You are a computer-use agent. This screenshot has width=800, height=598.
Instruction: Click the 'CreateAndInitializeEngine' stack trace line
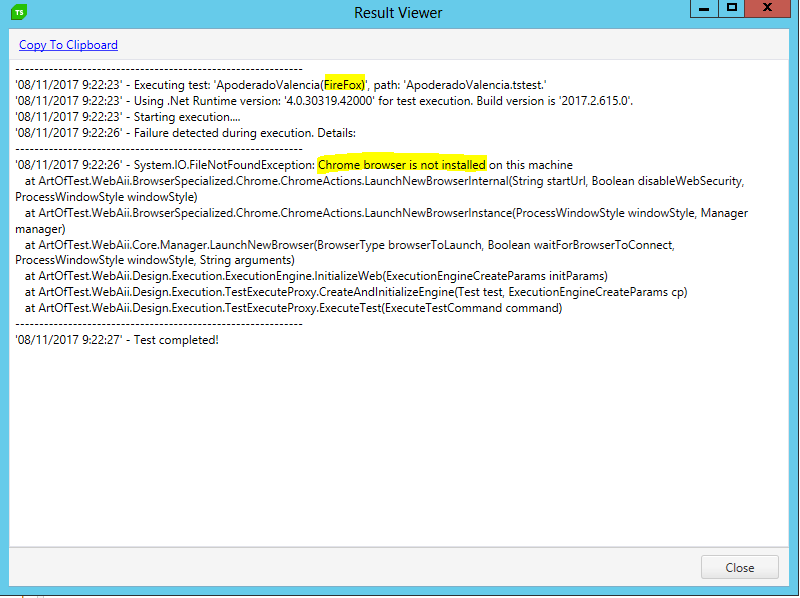[x=356, y=292]
